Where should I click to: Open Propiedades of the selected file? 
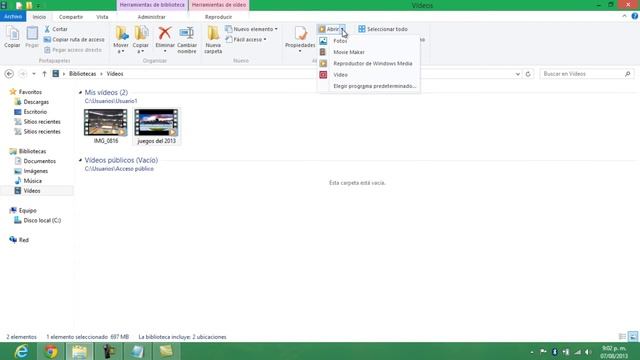coord(300,40)
